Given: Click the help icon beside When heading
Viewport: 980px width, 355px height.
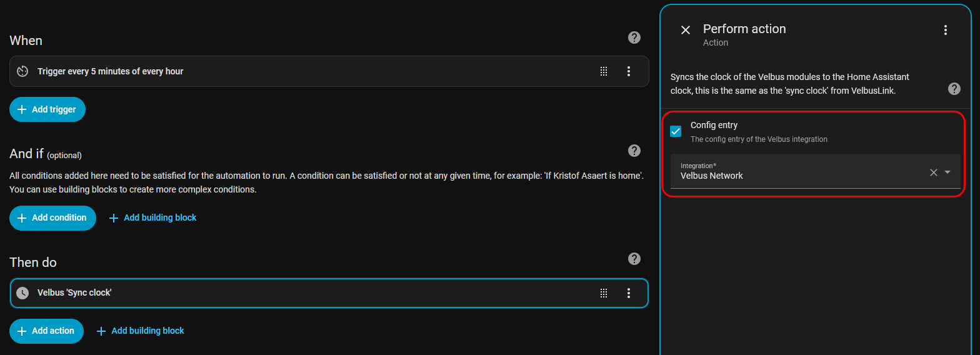Looking at the screenshot, I should click(x=634, y=38).
